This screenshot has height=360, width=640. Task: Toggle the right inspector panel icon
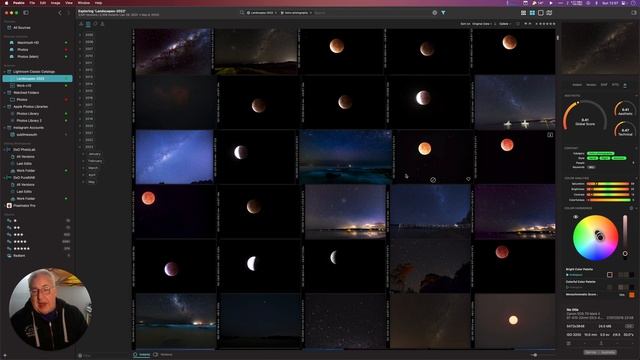click(x=634, y=13)
